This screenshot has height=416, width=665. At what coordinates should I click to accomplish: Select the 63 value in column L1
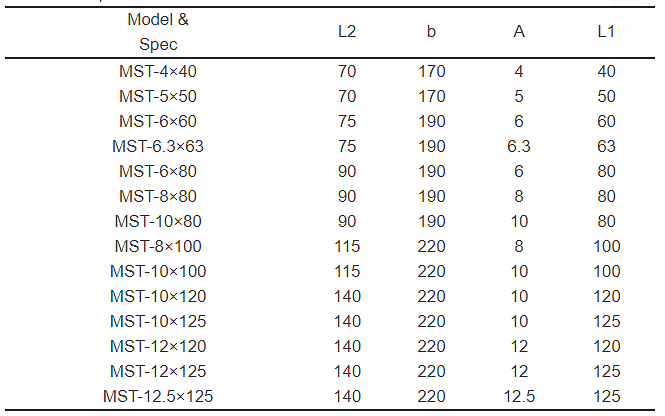[606, 147]
